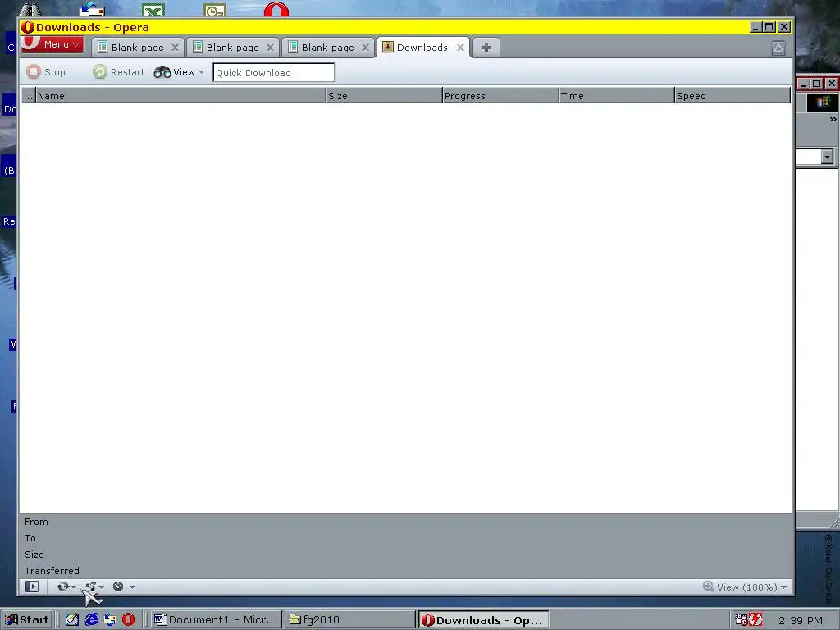Sort downloads by Time column
Image resolution: width=840 pixels, height=630 pixels.
pos(617,96)
